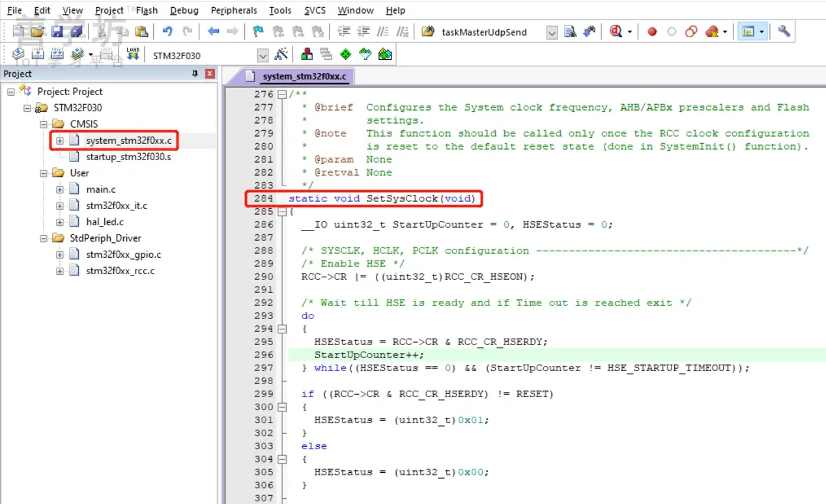826x504 pixels.
Task: Insert a breakpoint with the red dot icon
Action: click(x=651, y=31)
